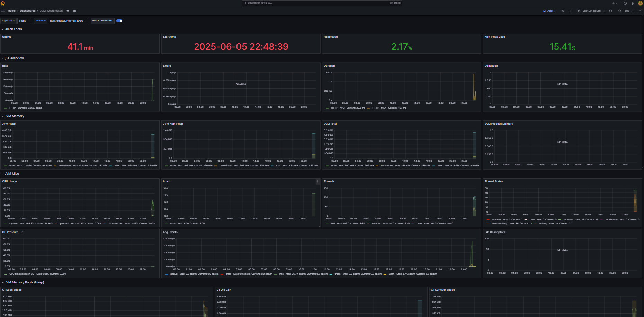Open the Add dropdown menu

pyautogui.click(x=549, y=11)
